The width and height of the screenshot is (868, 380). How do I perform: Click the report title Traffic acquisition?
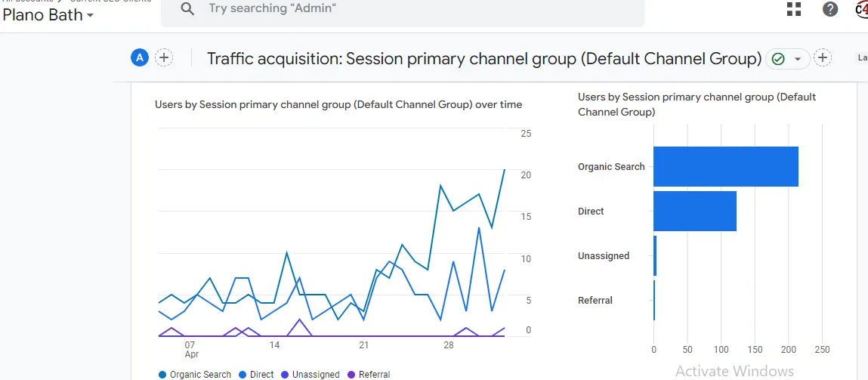(484, 59)
